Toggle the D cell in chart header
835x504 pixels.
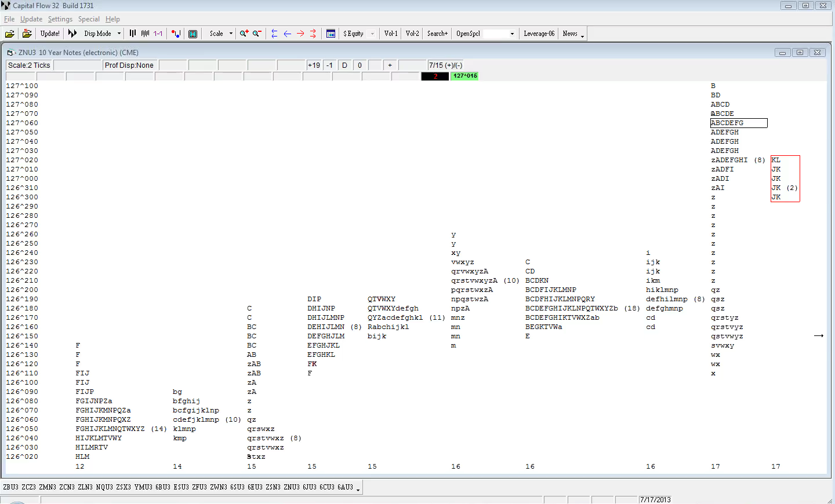coord(344,65)
